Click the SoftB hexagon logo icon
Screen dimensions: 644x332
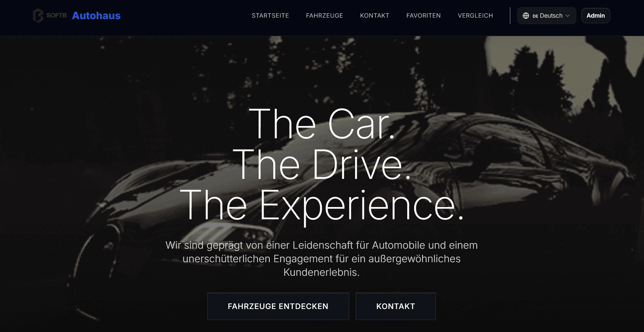pos(38,16)
